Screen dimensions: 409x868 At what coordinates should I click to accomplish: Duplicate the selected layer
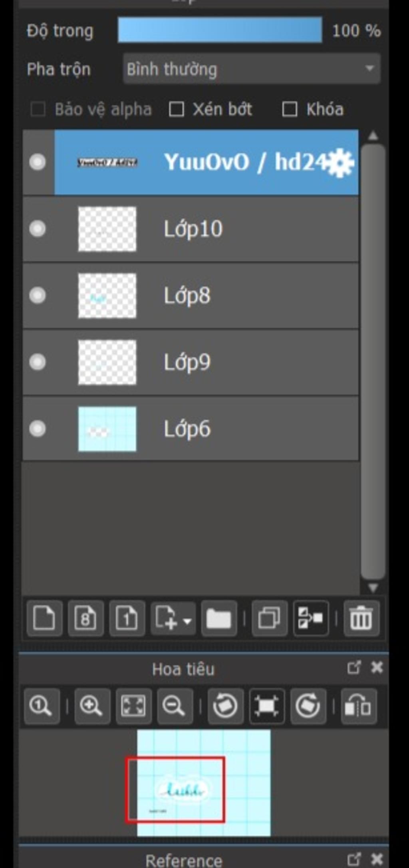coord(269,618)
